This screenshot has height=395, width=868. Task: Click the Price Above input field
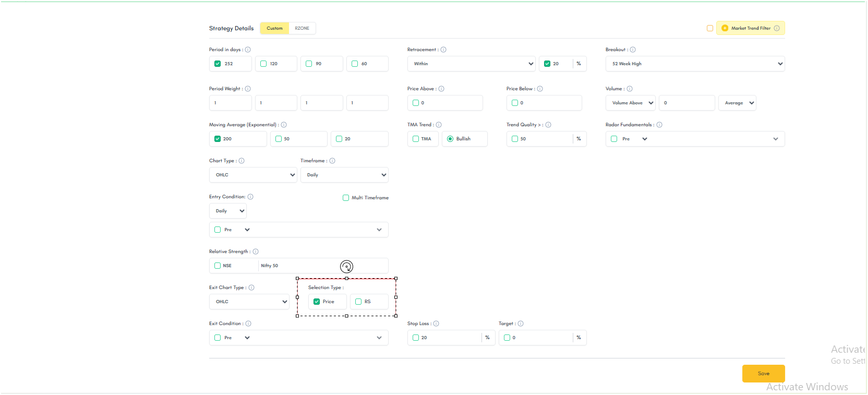(x=445, y=103)
